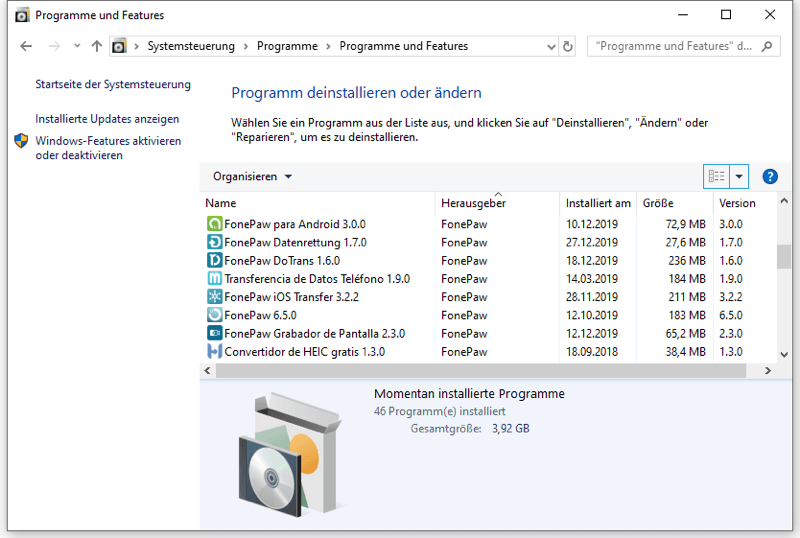The width and height of the screenshot is (800, 538).
Task: Click the control panel icon in address bar
Action: 119,46
